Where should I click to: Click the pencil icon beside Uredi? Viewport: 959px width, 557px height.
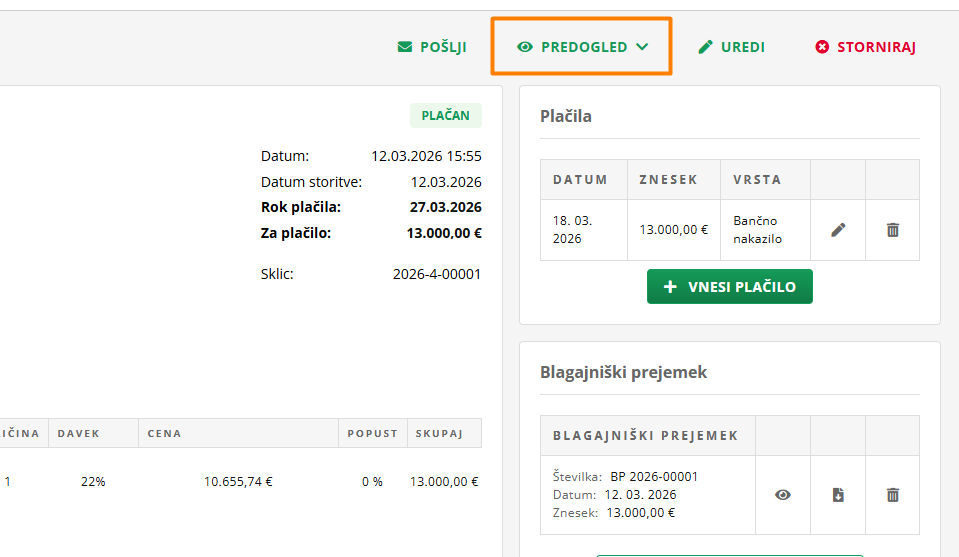[x=706, y=47]
